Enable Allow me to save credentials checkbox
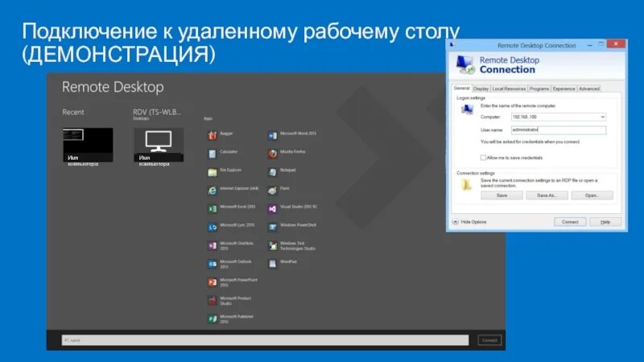The width and height of the screenshot is (644, 362). [x=484, y=158]
